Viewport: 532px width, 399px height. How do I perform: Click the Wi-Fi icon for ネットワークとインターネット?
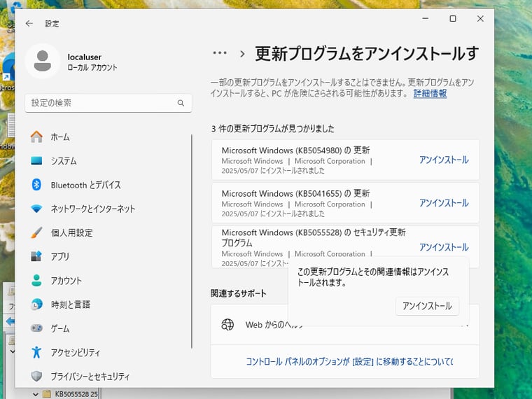36,209
